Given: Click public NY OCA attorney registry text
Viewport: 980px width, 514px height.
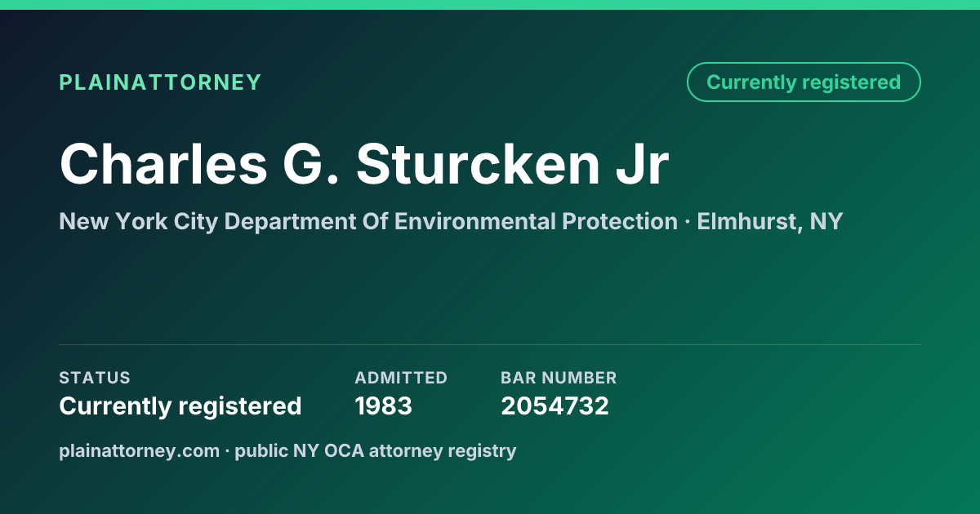Looking at the screenshot, I should pos(376,450).
